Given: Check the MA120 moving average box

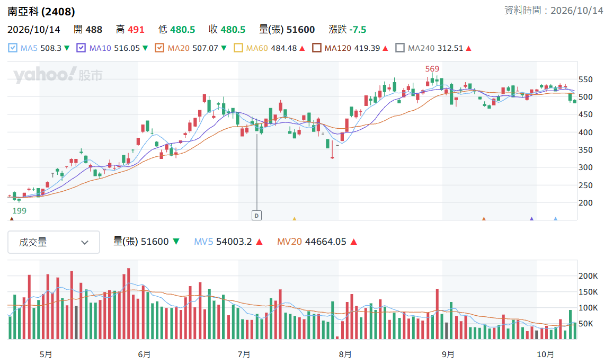Looking at the screenshot, I should [317, 48].
